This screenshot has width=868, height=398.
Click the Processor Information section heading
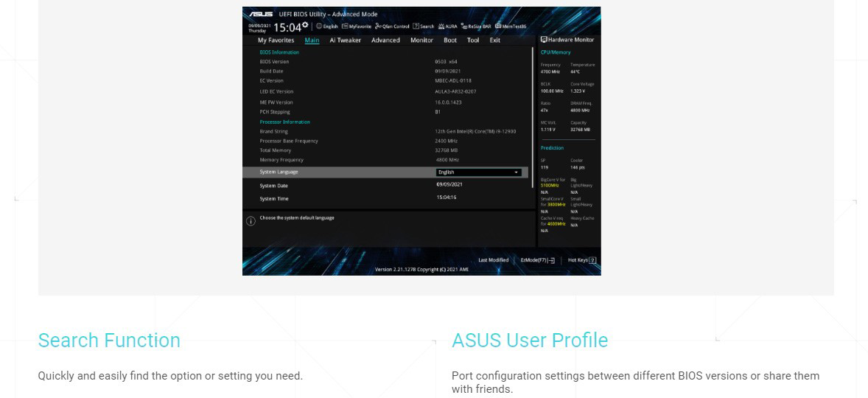click(x=284, y=122)
